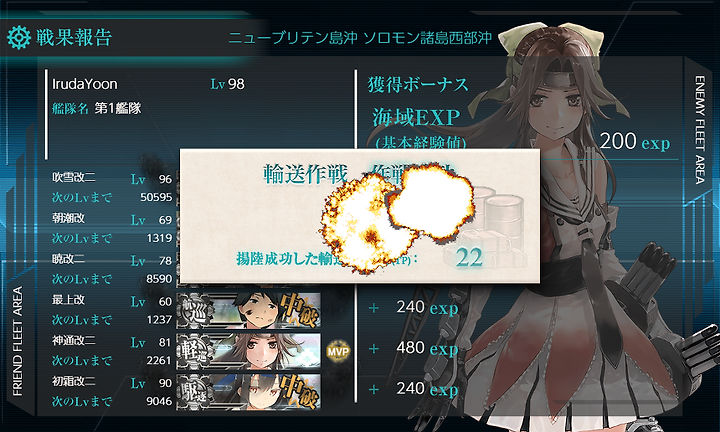Select 初霜改二 ship banner portrait
Screen dimensions: 720x432
248,393
